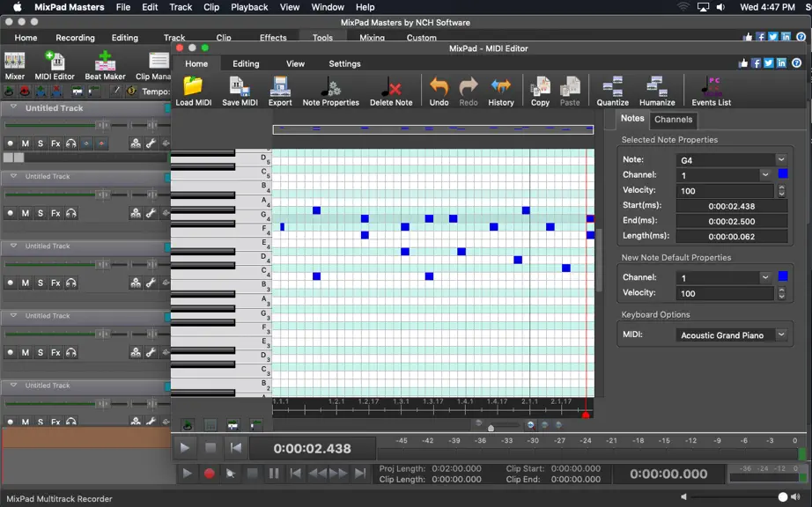
Task: Solo the first Untitled Track with S
Action: click(x=41, y=143)
